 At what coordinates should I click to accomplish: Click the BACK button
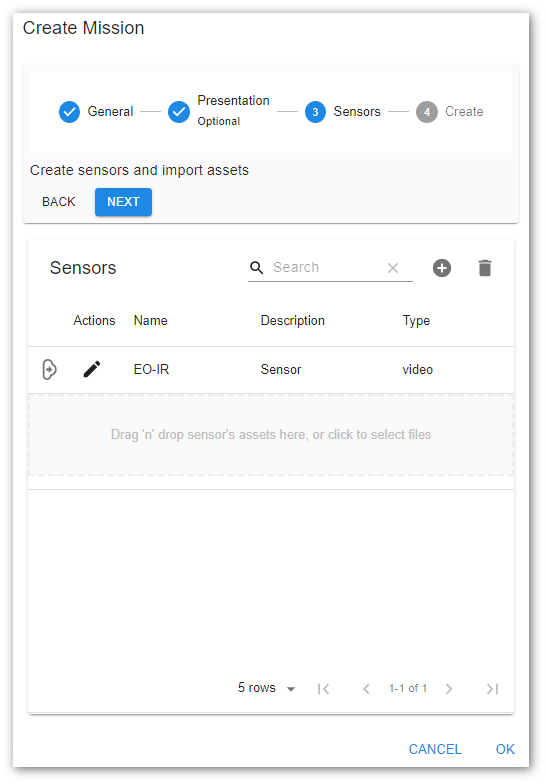click(58, 202)
